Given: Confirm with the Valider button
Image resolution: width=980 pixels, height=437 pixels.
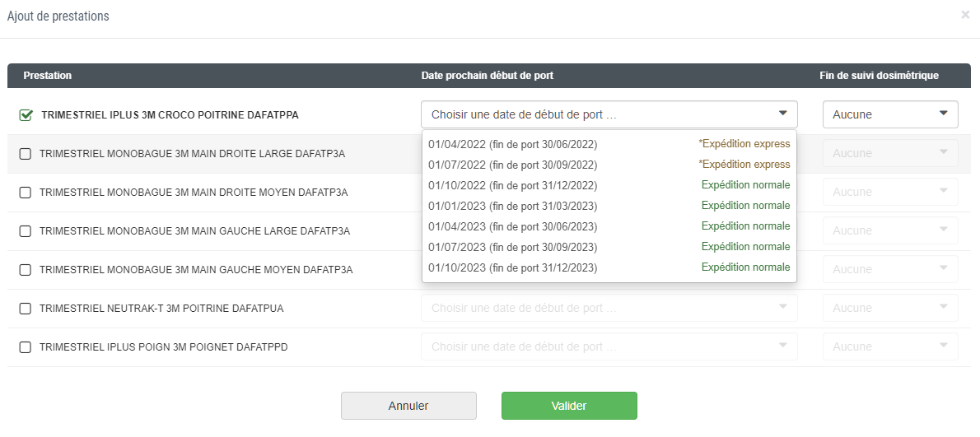Looking at the screenshot, I should pyautogui.click(x=569, y=406).
